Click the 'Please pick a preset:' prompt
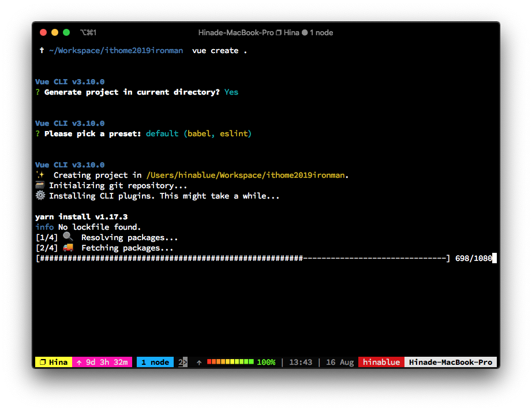 pos(92,134)
